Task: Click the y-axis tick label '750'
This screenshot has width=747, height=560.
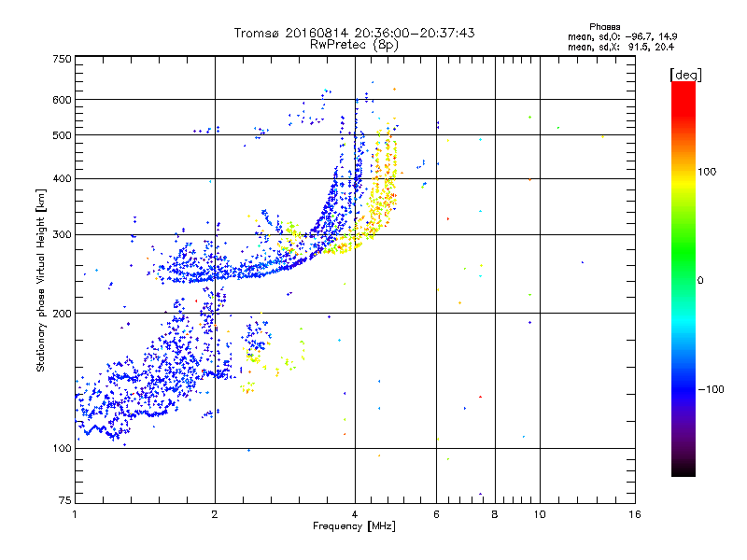Action: pyautogui.click(x=62, y=59)
